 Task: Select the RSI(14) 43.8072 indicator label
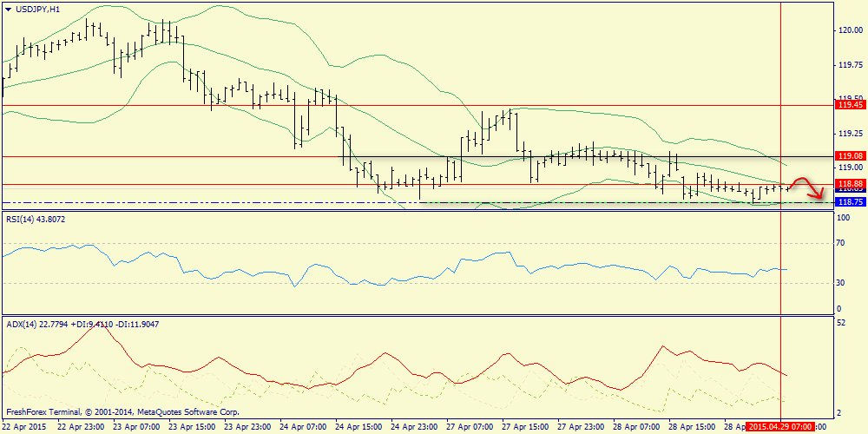[36, 220]
